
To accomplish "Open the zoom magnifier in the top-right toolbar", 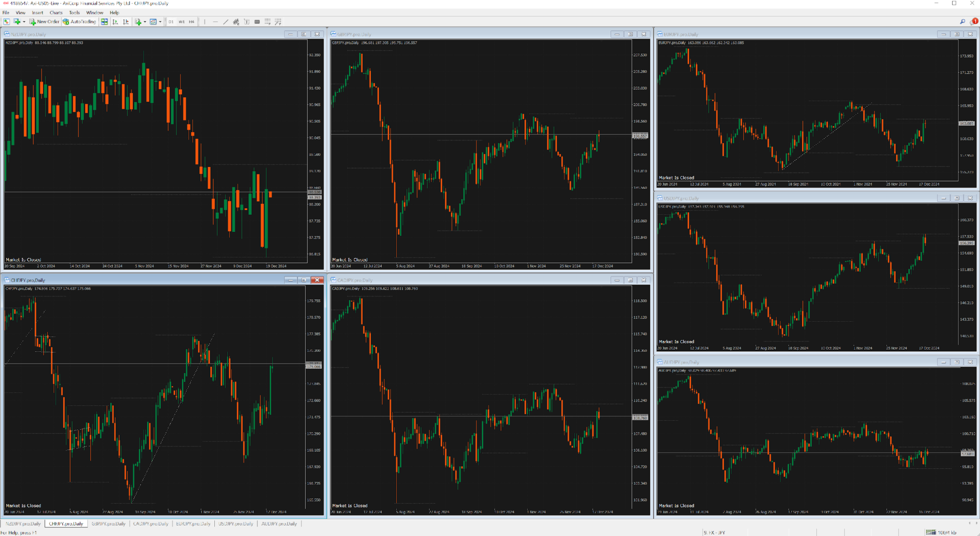I will point(963,22).
